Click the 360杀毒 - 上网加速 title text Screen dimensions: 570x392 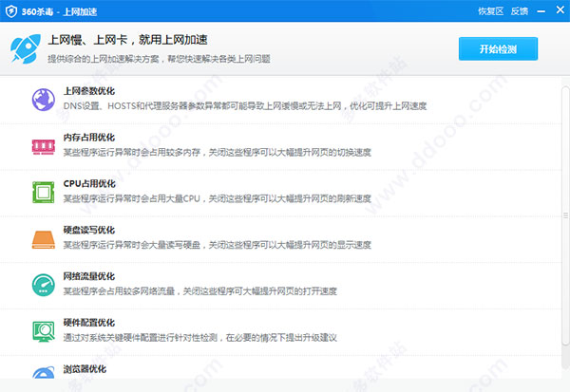[x=59, y=11]
